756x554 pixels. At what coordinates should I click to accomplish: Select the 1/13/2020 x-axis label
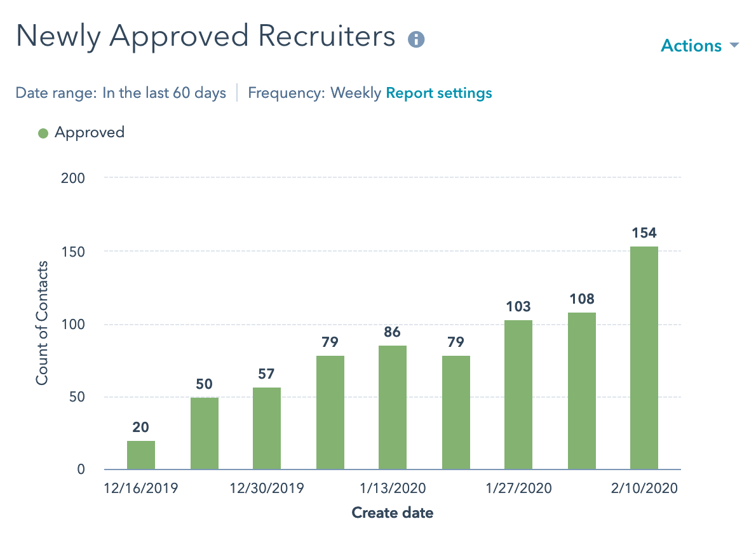[393, 489]
